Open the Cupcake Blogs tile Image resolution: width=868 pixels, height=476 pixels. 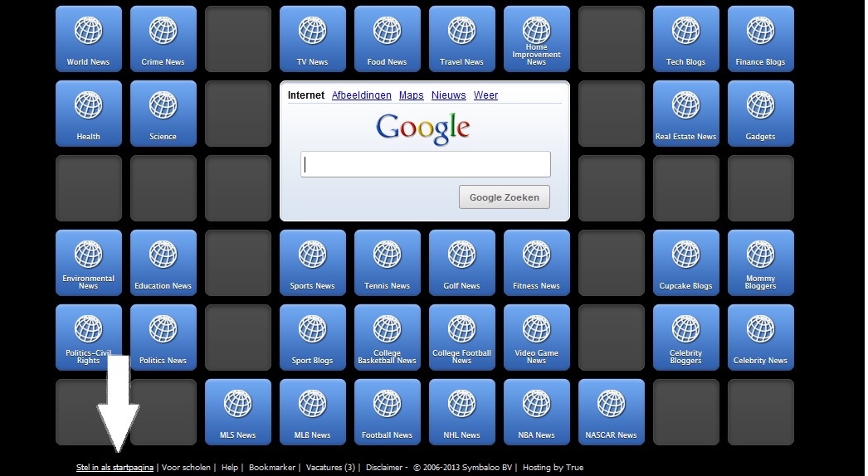686,263
